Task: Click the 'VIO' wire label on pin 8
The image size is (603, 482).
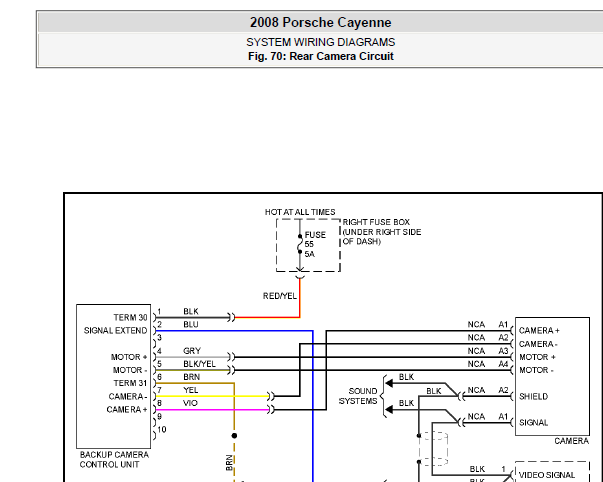Action: [190, 403]
